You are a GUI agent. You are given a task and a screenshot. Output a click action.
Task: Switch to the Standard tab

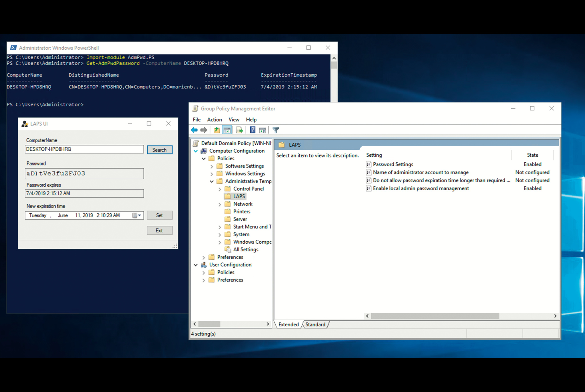[315, 324]
